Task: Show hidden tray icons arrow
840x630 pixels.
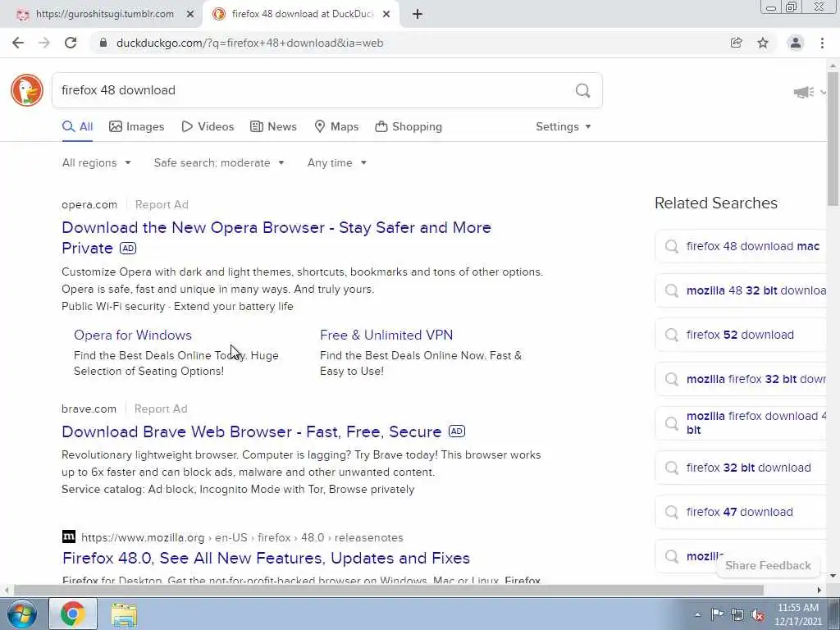Action: coord(697,614)
